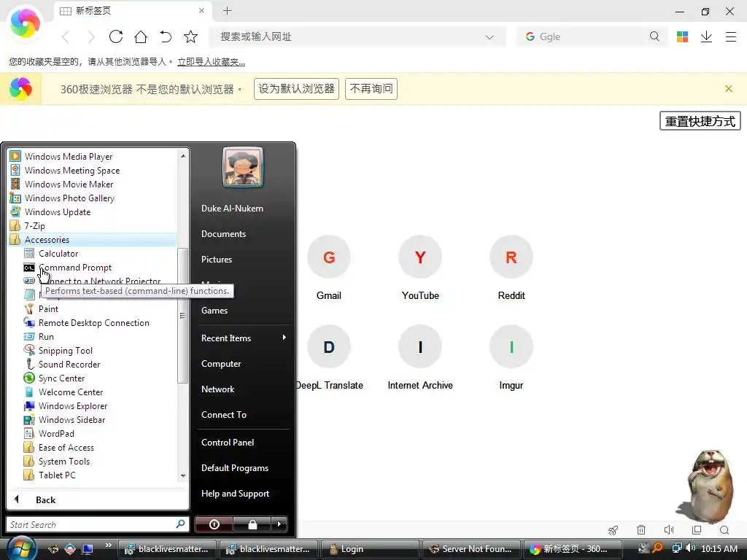Click the Start menu power button

coord(214,524)
